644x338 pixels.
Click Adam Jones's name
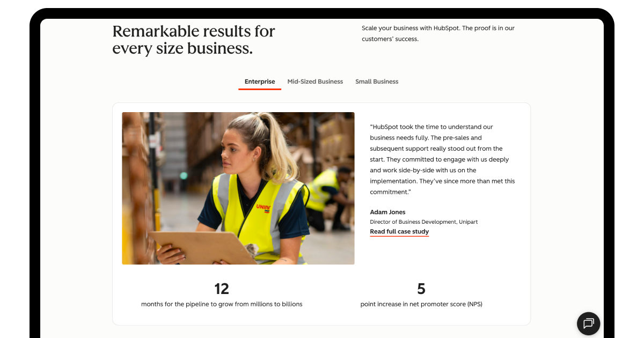387,212
